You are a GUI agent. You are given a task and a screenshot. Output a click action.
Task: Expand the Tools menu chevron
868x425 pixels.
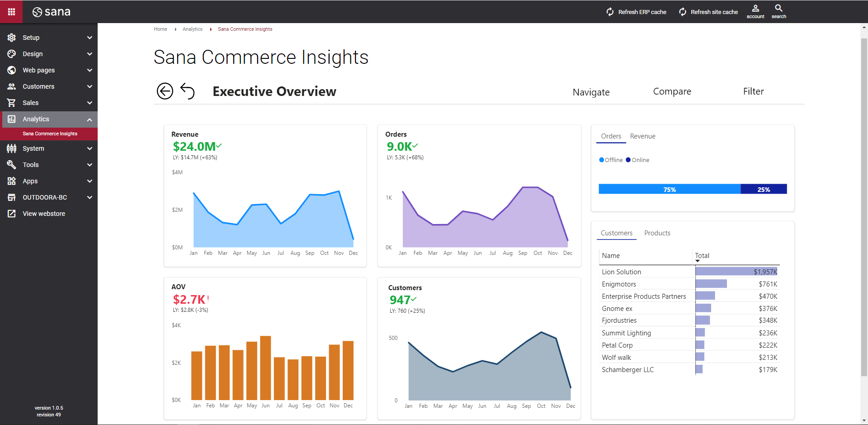tap(90, 165)
